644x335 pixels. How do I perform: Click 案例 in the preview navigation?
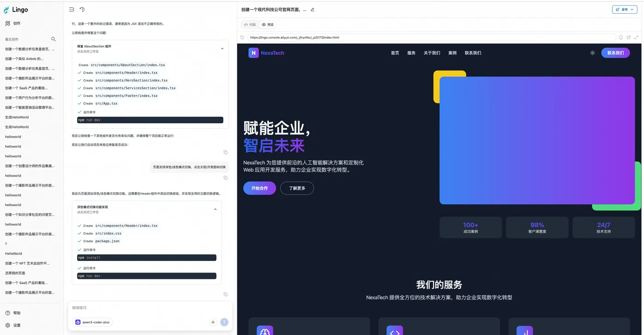click(x=453, y=53)
